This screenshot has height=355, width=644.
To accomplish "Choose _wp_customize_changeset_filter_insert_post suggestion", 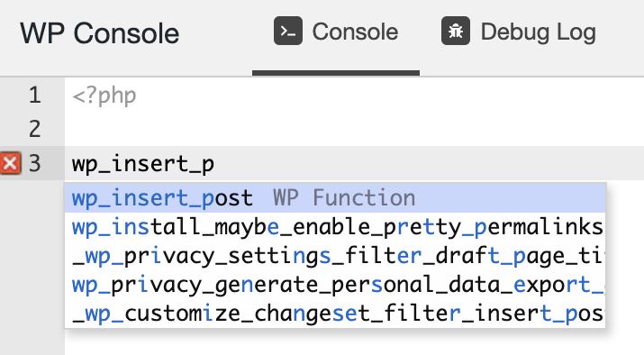I will click(335, 314).
